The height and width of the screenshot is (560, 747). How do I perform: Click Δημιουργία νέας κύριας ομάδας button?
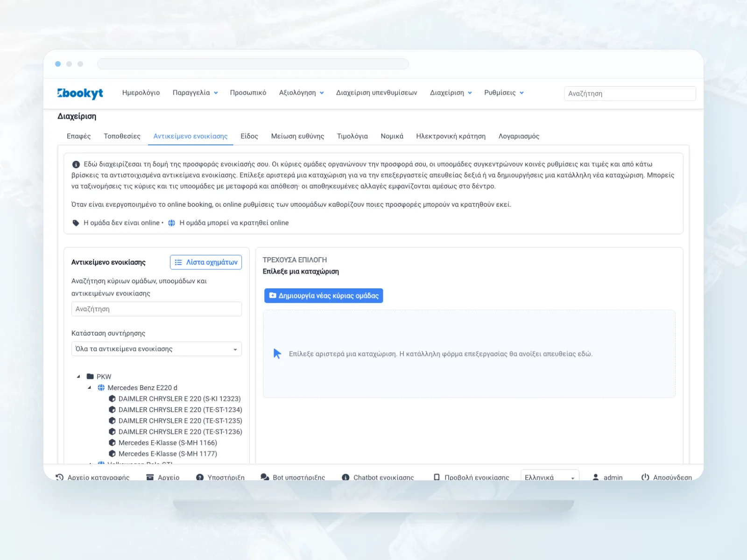pos(324,295)
